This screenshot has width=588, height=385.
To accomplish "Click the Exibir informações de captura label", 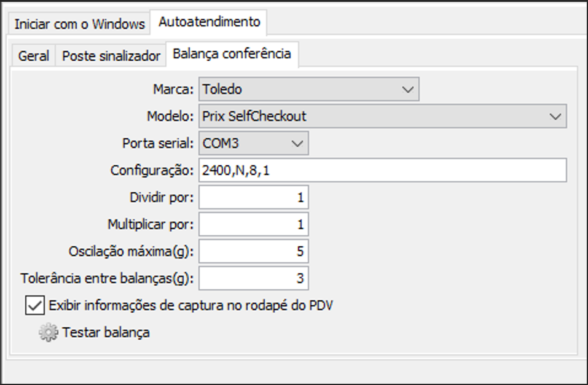I will [191, 306].
